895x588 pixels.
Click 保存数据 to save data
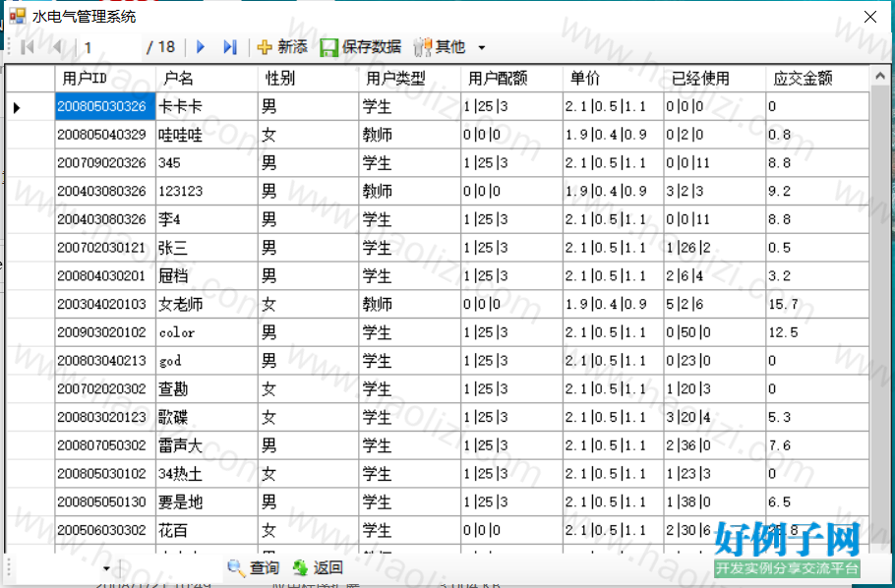coord(360,47)
